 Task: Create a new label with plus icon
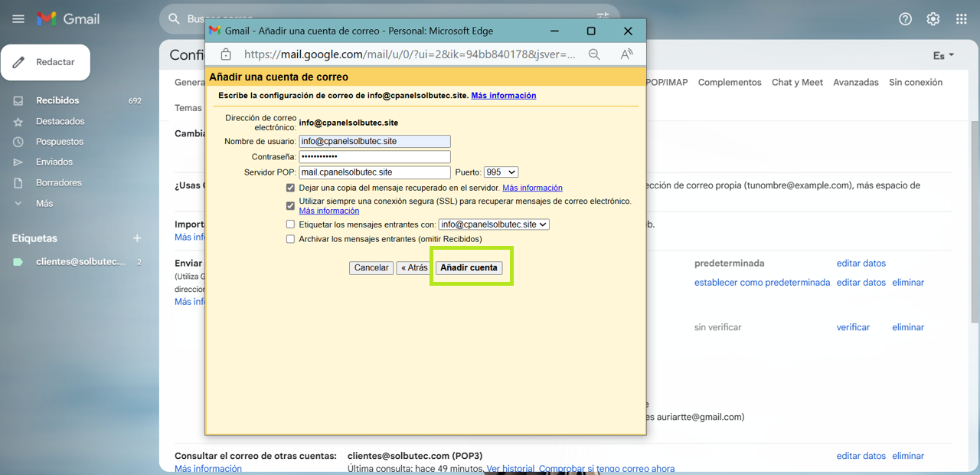pyautogui.click(x=137, y=238)
